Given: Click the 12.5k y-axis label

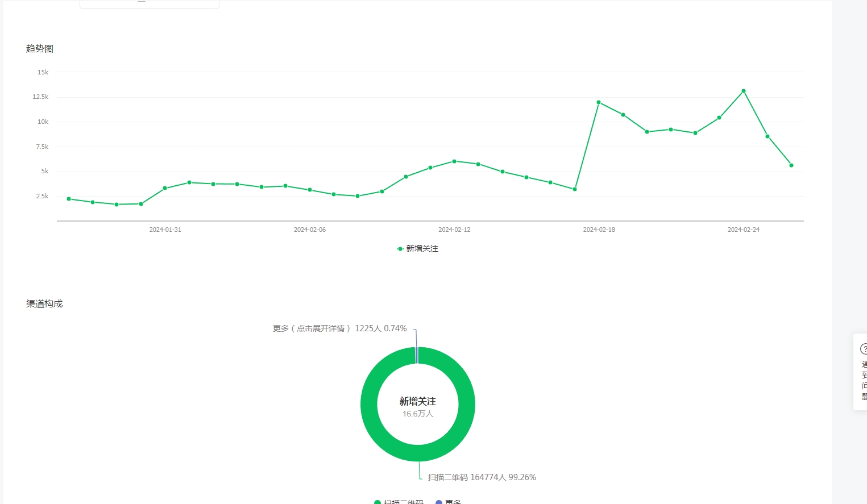Looking at the screenshot, I should [40, 97].
